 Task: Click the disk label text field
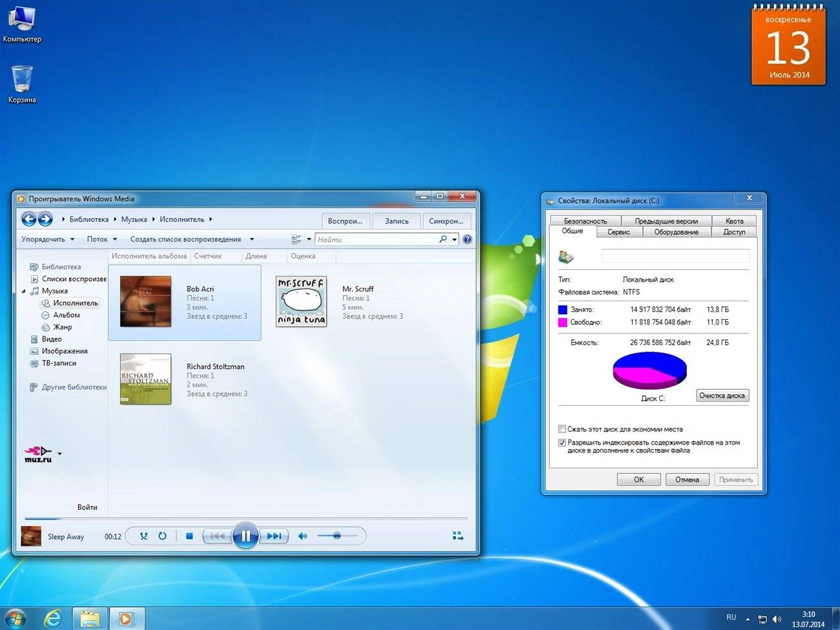pyautogui.click(x=676, y=256)
